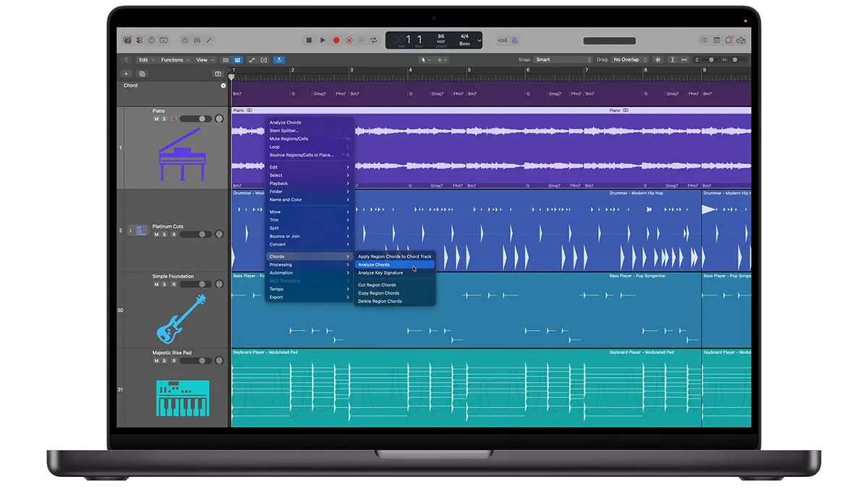Viewport: 868px width, 490px height.
Task: Mute the Platinum Cuts track
Action: pos(156,235)
